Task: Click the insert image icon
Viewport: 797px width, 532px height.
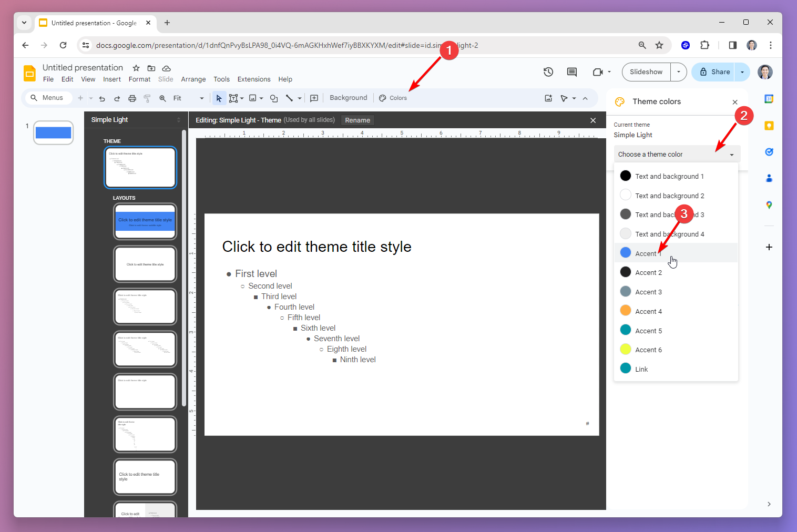Action: tap(253, 98)
